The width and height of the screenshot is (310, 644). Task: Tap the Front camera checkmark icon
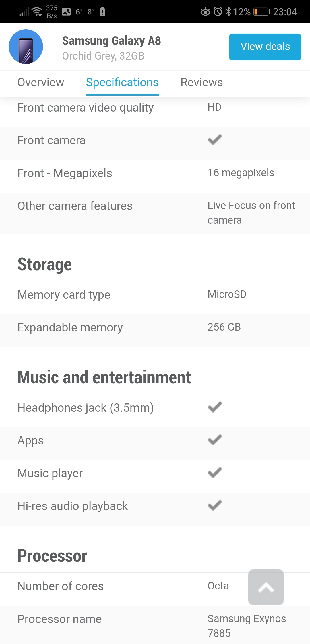coord(215,140)
